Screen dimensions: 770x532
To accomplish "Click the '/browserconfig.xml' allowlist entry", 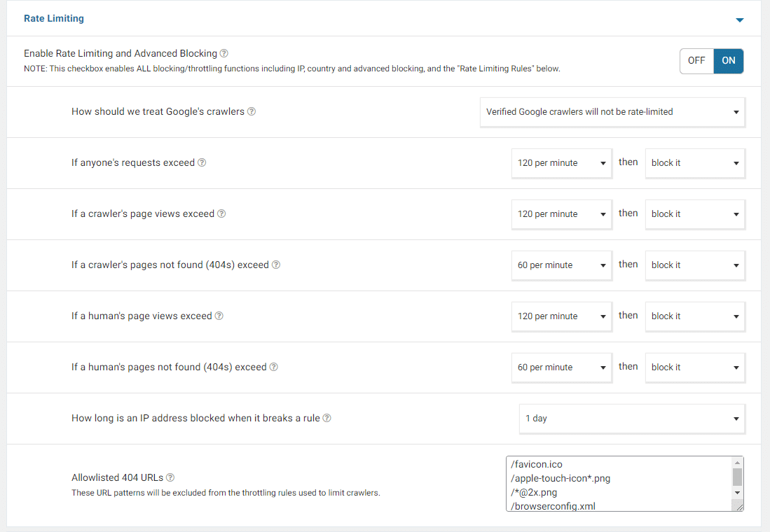I will [x=553, y=506].
